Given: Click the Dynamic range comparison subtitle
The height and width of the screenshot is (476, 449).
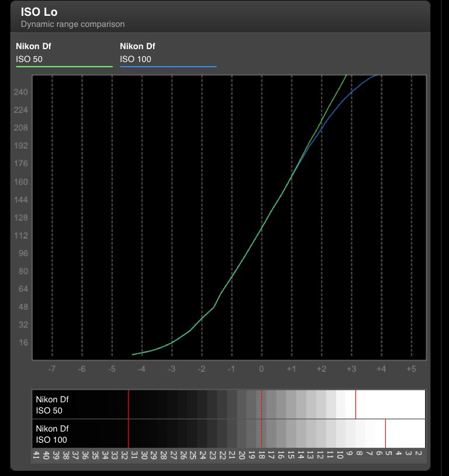Looking at the screenshot, I should pyautogui.click(x=72, y=25).
